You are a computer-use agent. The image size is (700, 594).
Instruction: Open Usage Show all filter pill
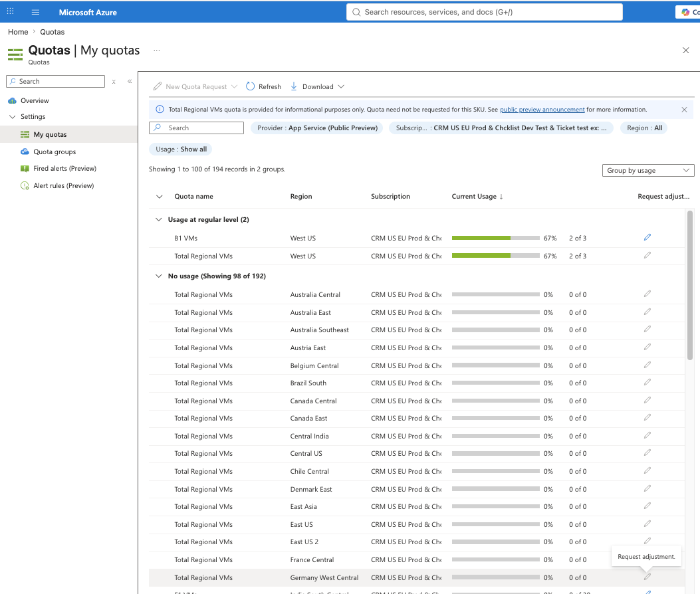[x=181, y=149]
